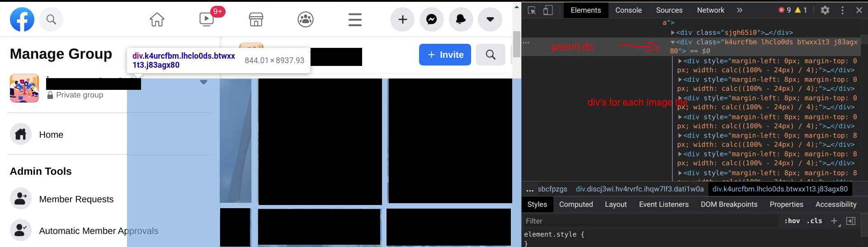Toggle the device toolbar in DevTools

point(547,10)
